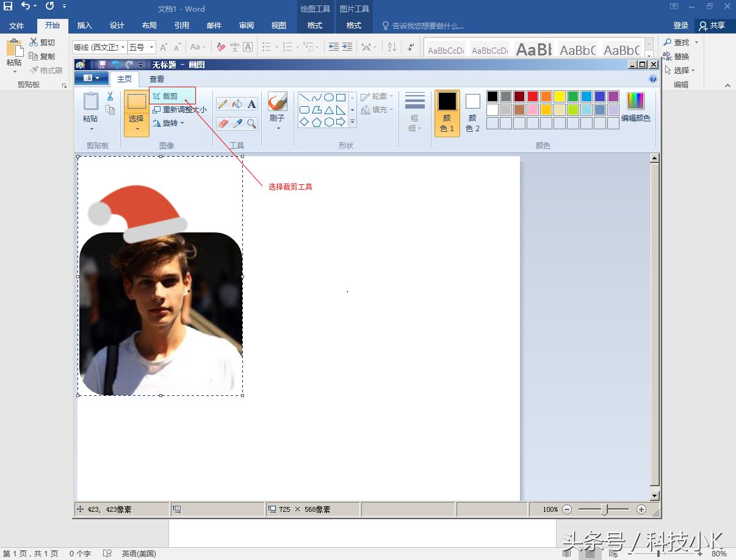Switch to the View (查看) tab in Paint

coord(157,79)
